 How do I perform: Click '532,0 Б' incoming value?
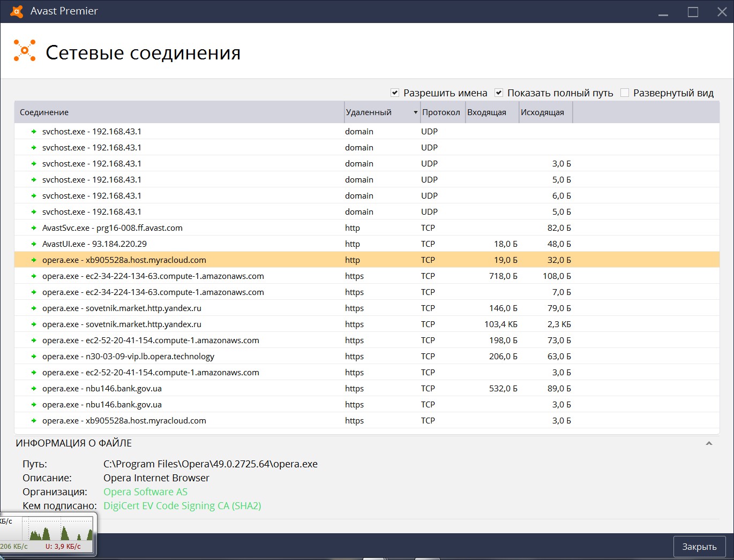503,389
